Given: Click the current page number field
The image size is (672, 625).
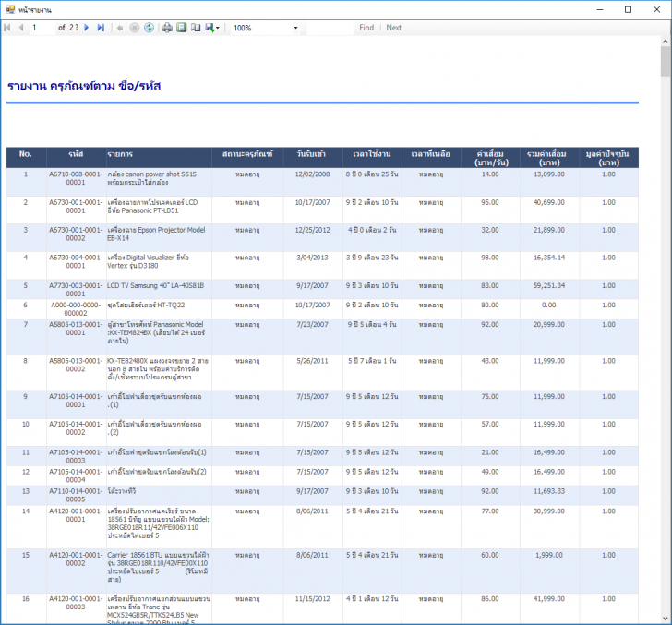Looking at the screenshot, I should click(42, 28).
